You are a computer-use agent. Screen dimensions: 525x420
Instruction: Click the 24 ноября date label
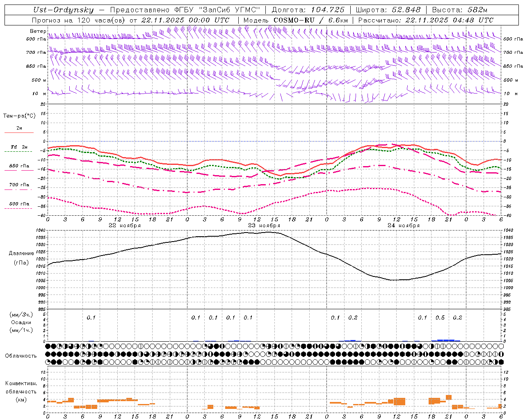tap(404, 226)
